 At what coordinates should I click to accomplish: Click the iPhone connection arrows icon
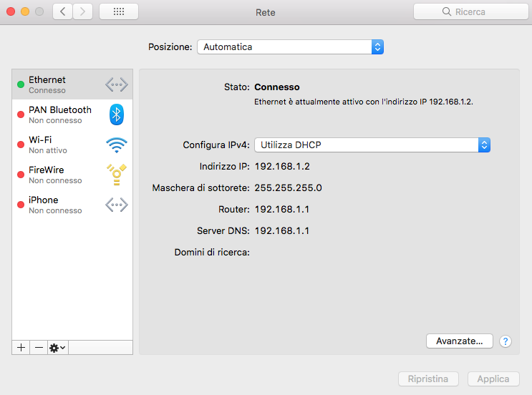pos(116,205)
